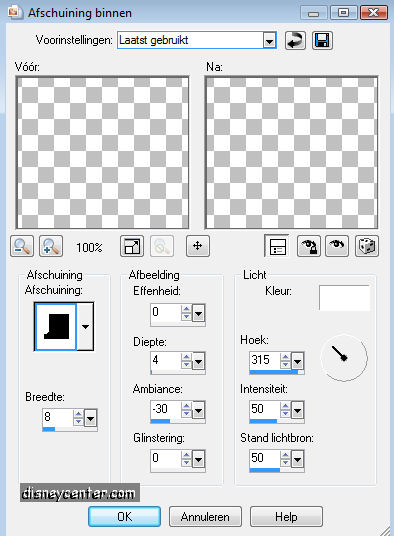Click the light angle dial

coord(344,358)
